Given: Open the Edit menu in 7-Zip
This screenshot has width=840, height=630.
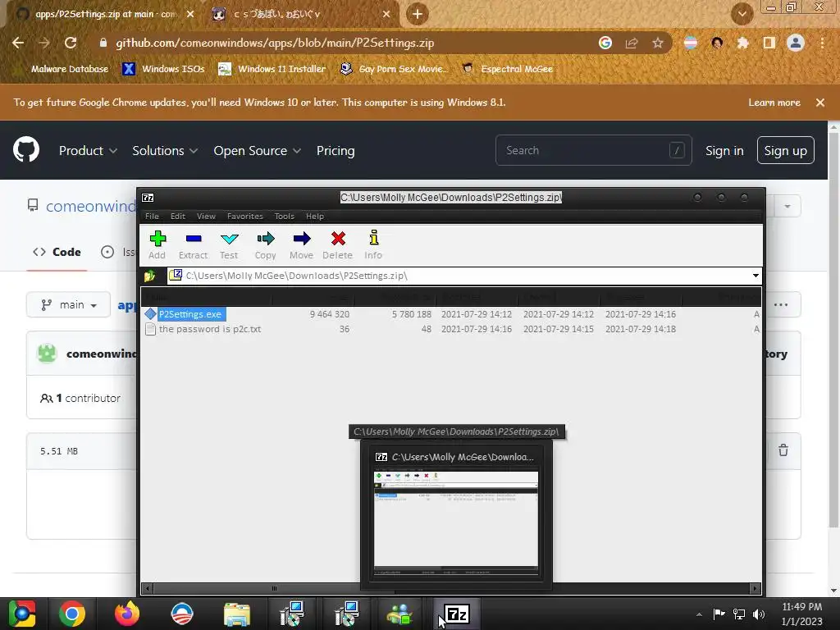Looking at the screenshot, I should point(178,217).
